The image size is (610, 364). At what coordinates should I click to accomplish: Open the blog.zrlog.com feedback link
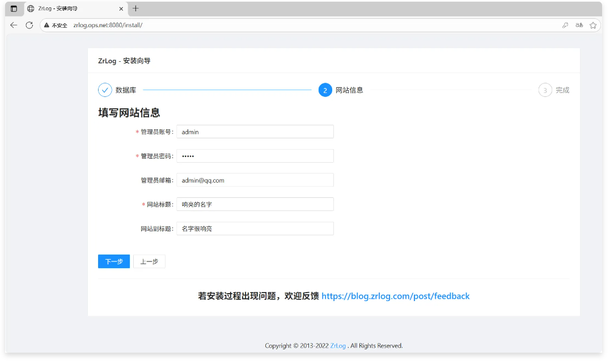click(x=395, y=296)
